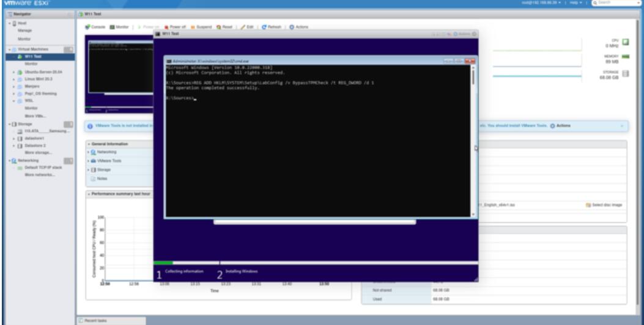The image size is (644, 325).
Task: Click the Storage usage icon
Action: point(626,73)
